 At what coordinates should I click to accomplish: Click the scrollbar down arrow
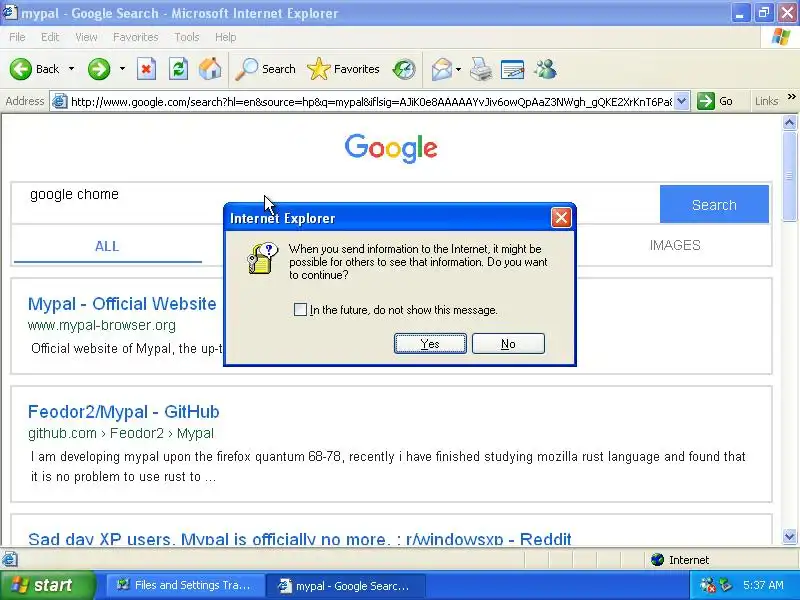coord(789,536)
